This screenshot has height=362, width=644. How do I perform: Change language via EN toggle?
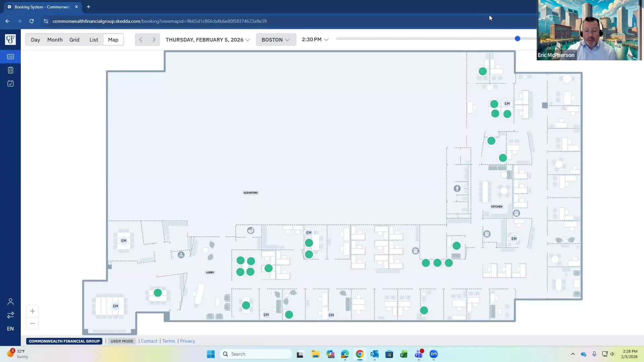coord(10,328)
